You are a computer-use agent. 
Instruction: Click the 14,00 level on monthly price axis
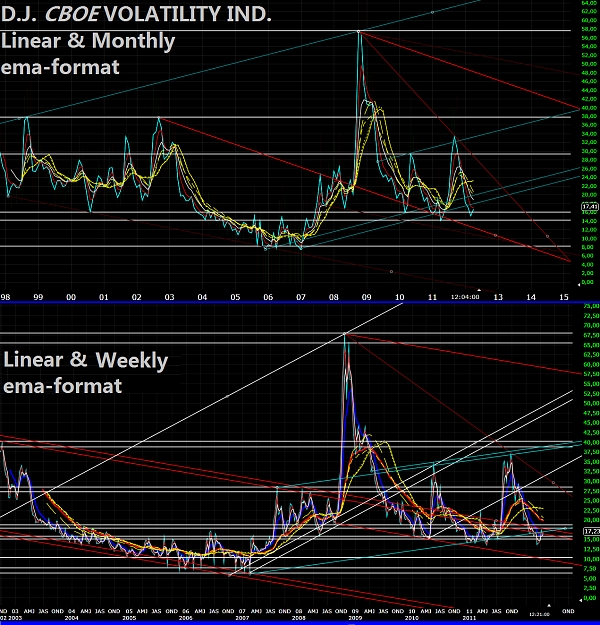[x=589, y=221]
